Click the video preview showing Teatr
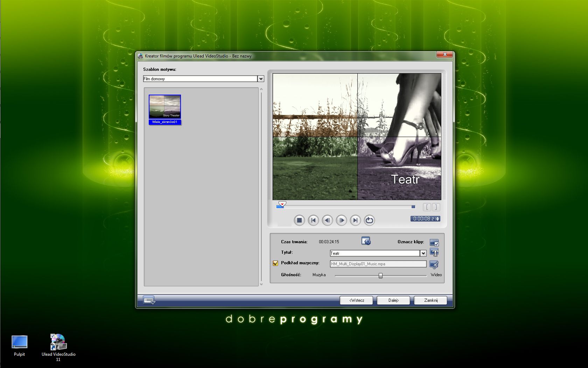The width and height of the screenshot is (588, 368). tap(357, 137)
